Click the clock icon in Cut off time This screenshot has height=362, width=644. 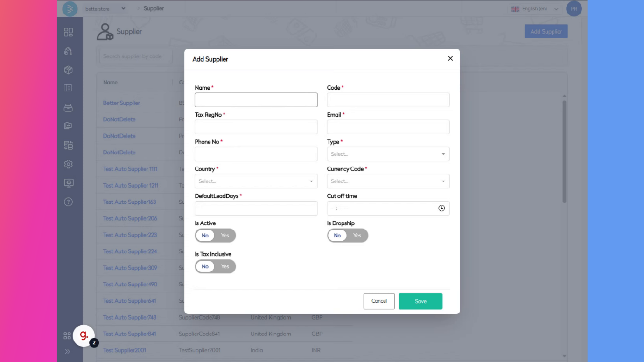click(x=441, y=209)
